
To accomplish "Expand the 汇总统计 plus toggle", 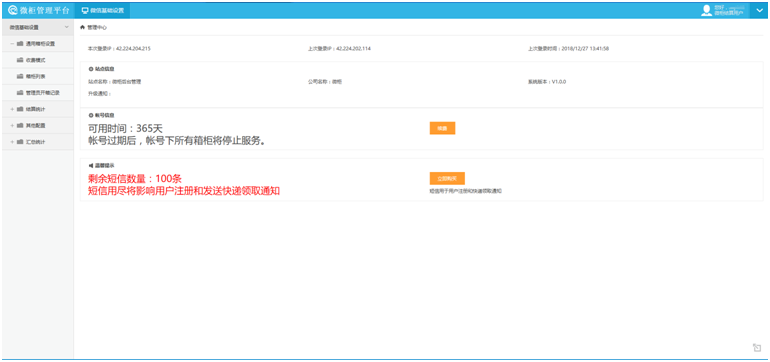I will pyautogui.click(x=12, y=142).
